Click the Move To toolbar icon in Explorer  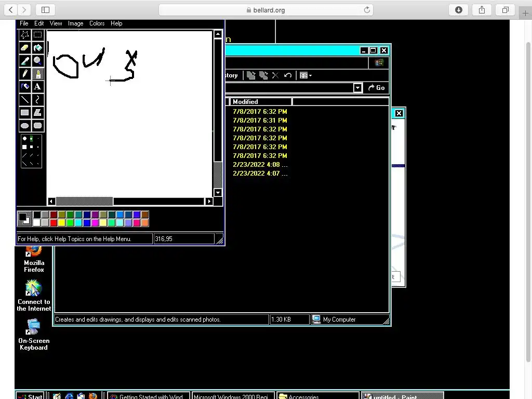point(251,75)
